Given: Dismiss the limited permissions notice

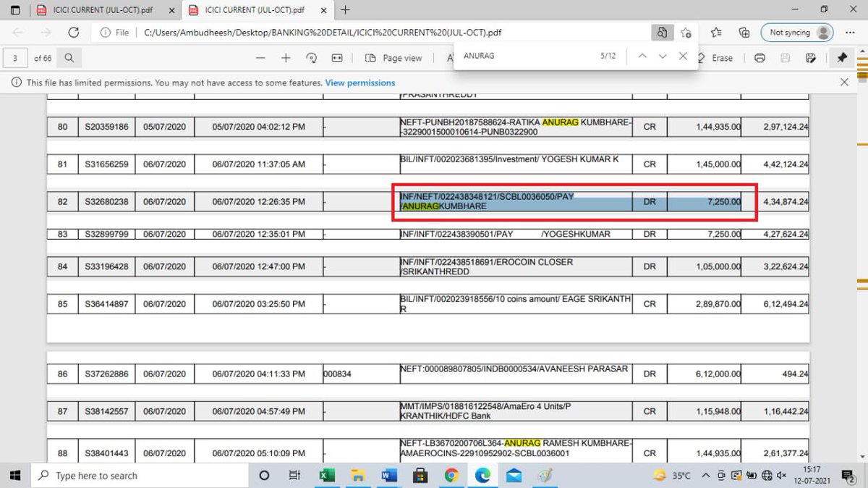Looking at the screenshot, I should click(x=844, y=83).
